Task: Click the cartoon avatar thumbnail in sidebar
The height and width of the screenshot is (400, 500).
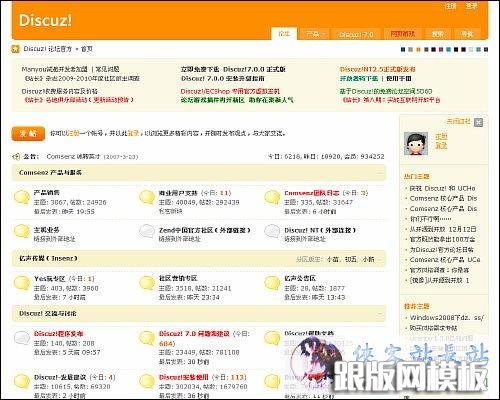Action: 416,143
